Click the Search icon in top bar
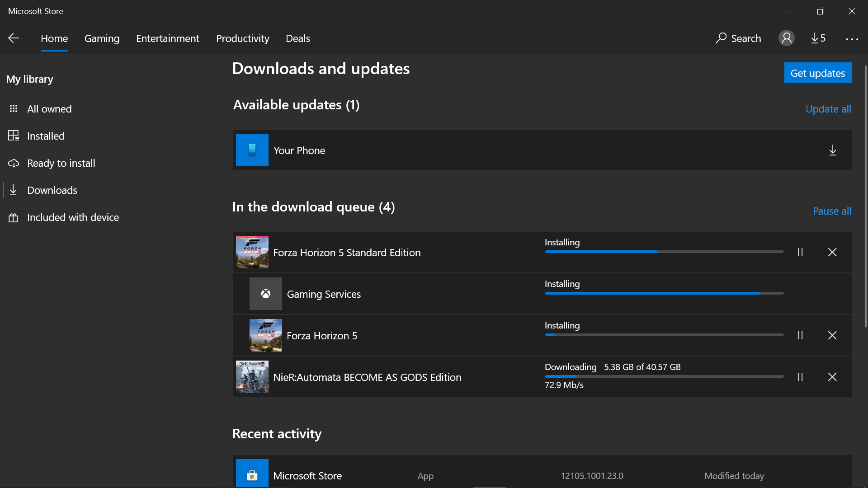 721,38
